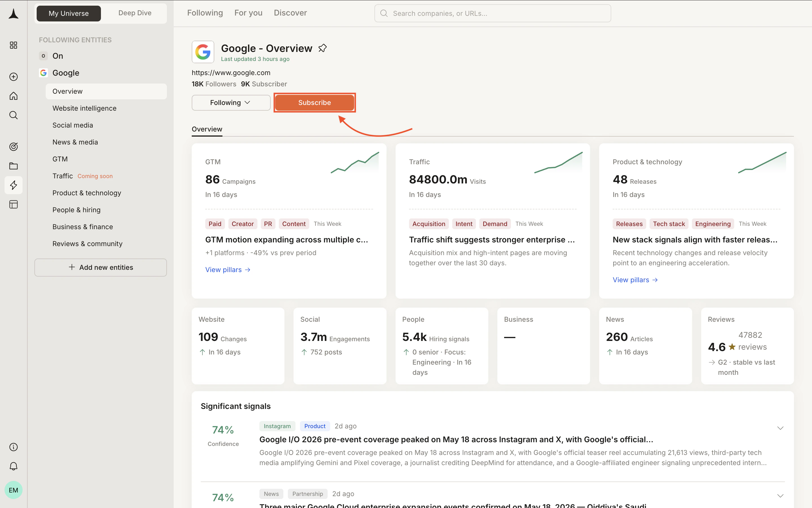Open View pillars in Product & technology card
The height and width of the screenshot is (508, 812).
pyautogui.click(x=635, y=280)
